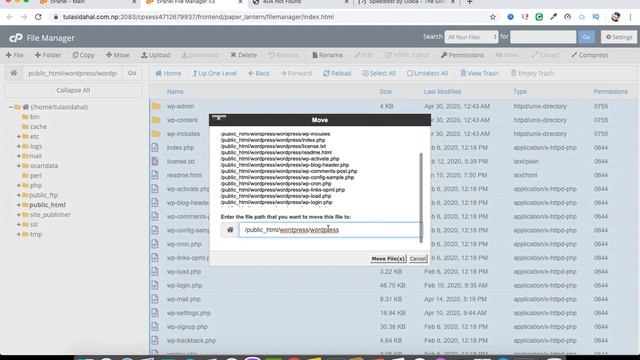
Task: Expand the php folder in tree
Action: [x=19, y=185]
